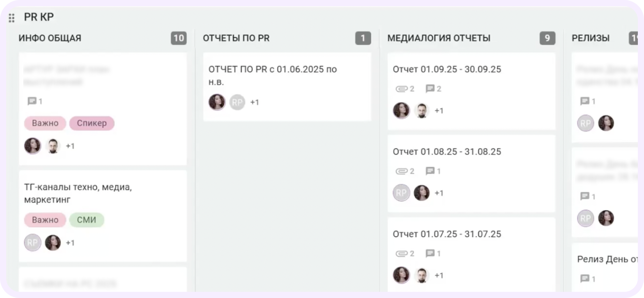This screenshot has width=644, height=298.
Task: Open ОТЧЕТ ПО PR с 01.06.2025 card
Action: (x=272, y=76)
